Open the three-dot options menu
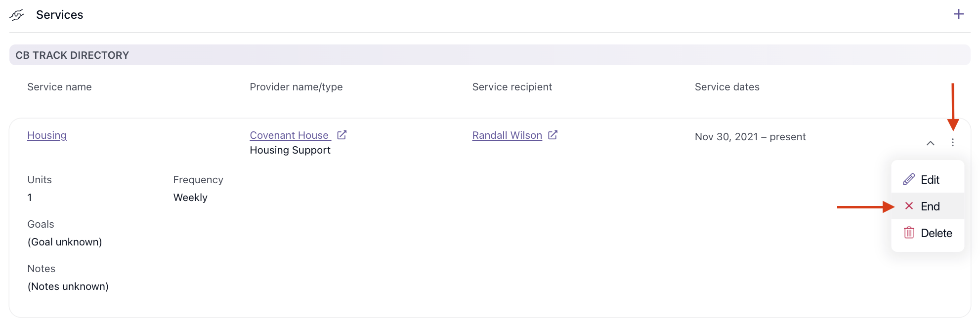Viewport: 980px width, 323px height. [952, 143]
